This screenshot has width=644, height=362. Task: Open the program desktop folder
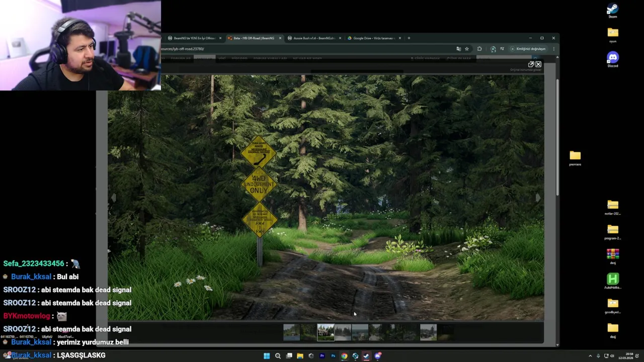[612, 232]
